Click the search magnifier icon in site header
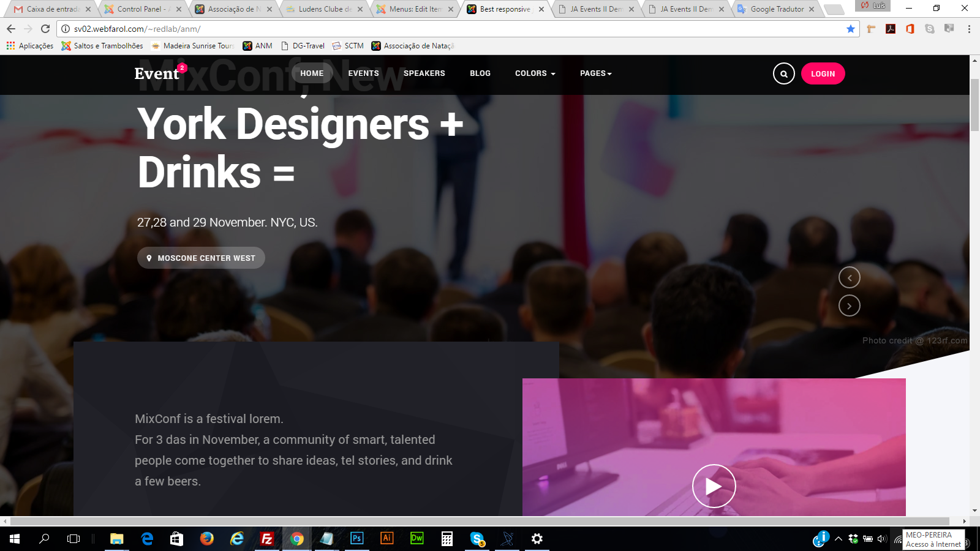Viewport: 980px width, 551px height. (x=783, y=73)
